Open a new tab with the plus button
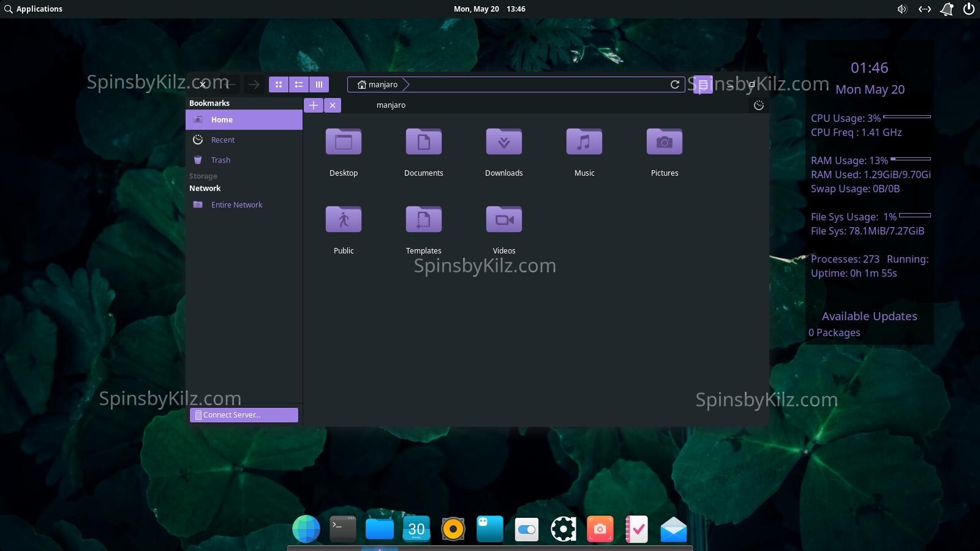The image size is (980, 551). coord(314,105)
